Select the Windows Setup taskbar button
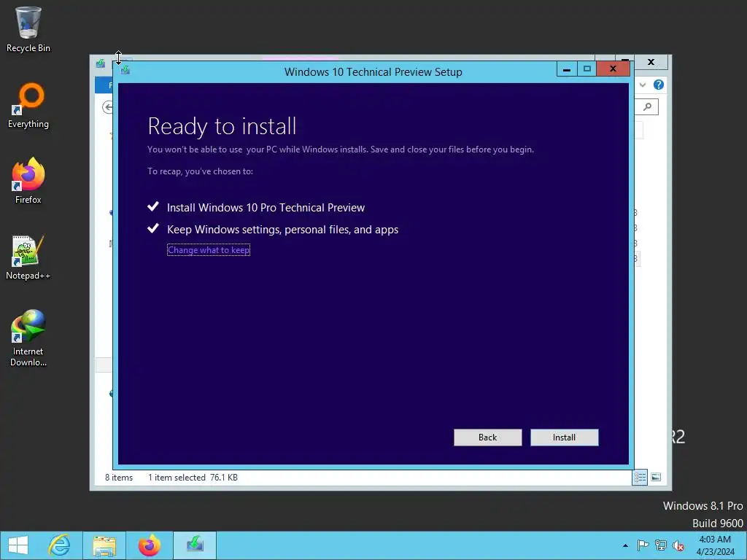747x560 pixels. 195,545
